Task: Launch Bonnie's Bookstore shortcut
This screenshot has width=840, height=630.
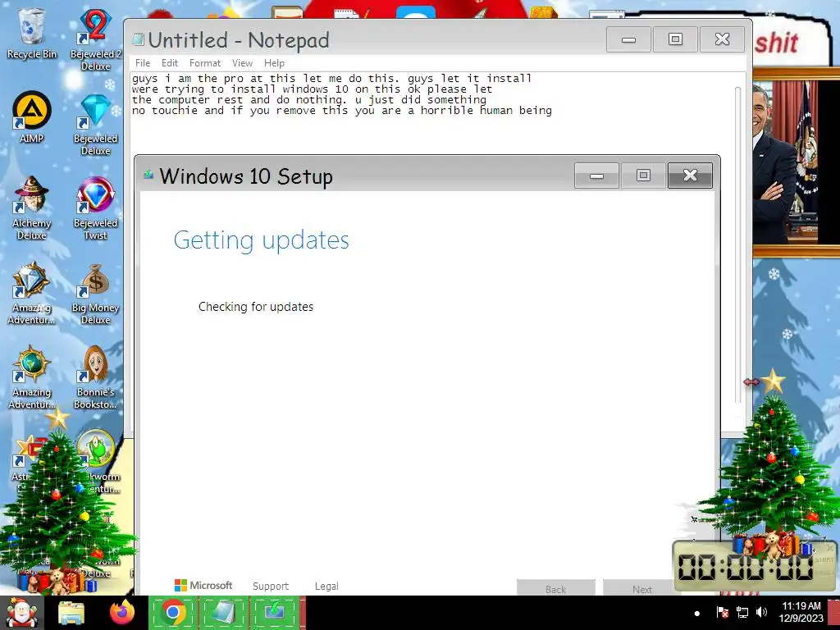Action: click(95, 377)
